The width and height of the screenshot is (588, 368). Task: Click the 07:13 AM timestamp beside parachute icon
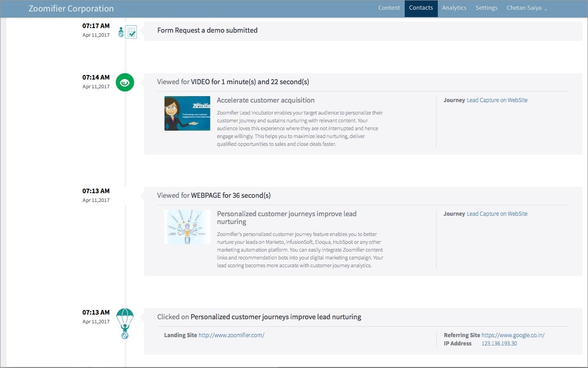coord(96,313)
